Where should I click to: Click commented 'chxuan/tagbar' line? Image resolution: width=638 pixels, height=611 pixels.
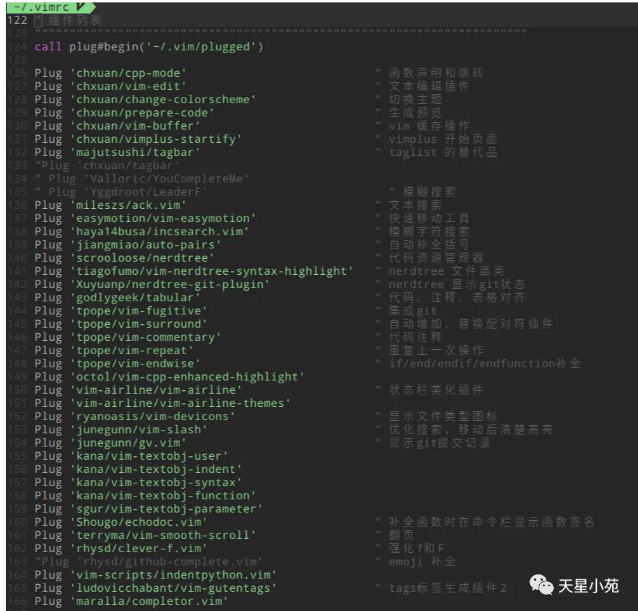click(x=107, y=166)
